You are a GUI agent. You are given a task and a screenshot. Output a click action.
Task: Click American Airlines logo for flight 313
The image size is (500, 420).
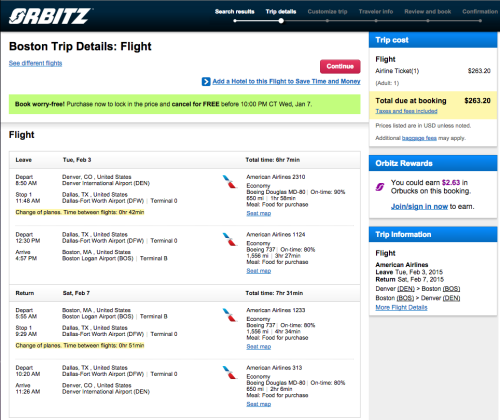[x=230, y=373]
